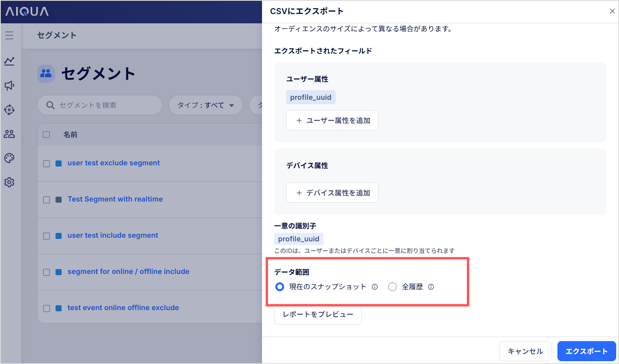Select the 全履歴 radio button

392,287
